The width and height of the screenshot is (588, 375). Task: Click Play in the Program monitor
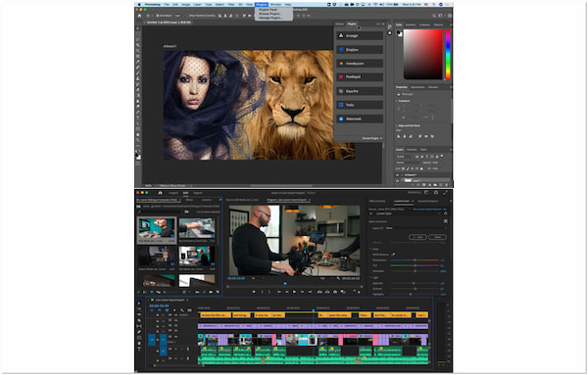coord(294,292)
